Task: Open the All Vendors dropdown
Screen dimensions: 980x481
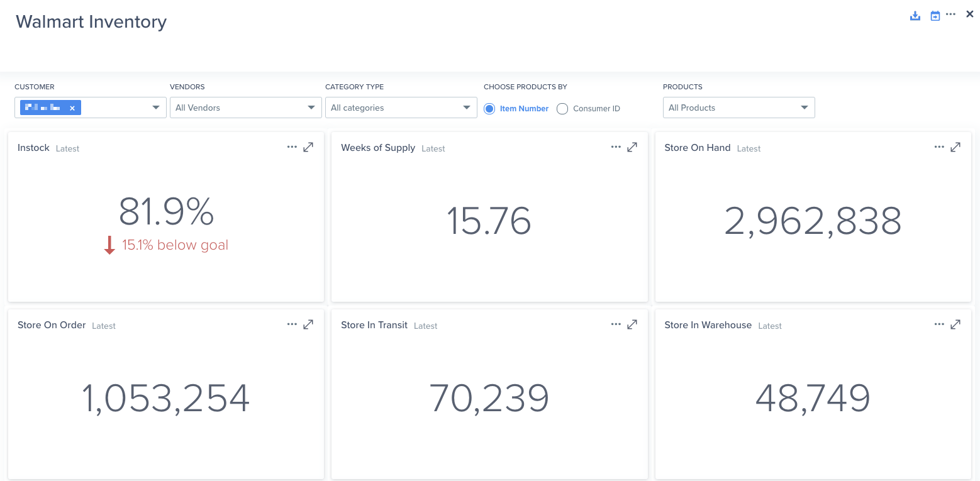Action: coord(246,108)
